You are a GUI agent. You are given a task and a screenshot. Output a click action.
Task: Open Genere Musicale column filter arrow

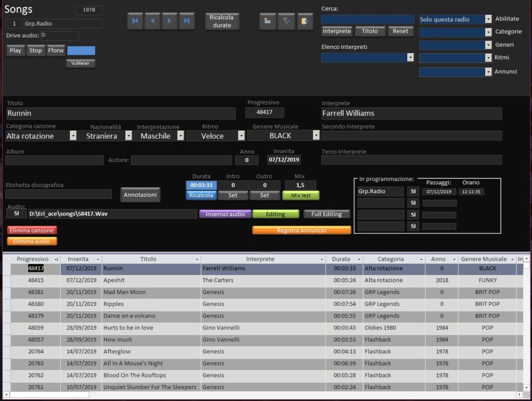[512, 259]
